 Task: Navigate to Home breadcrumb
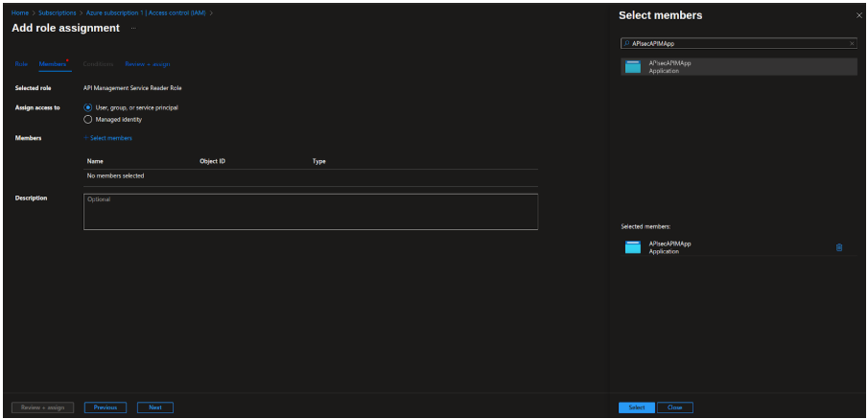pyautogui.click(x=19, y=12)
